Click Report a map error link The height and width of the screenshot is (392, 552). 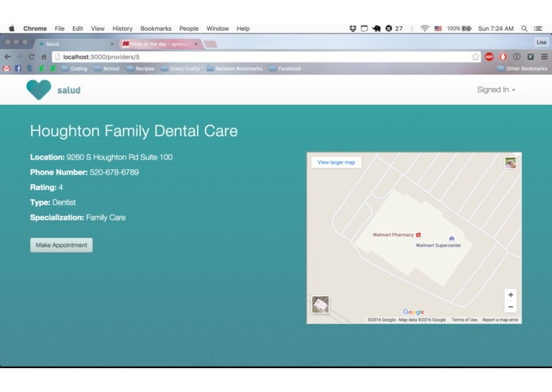tap(500, 320)
